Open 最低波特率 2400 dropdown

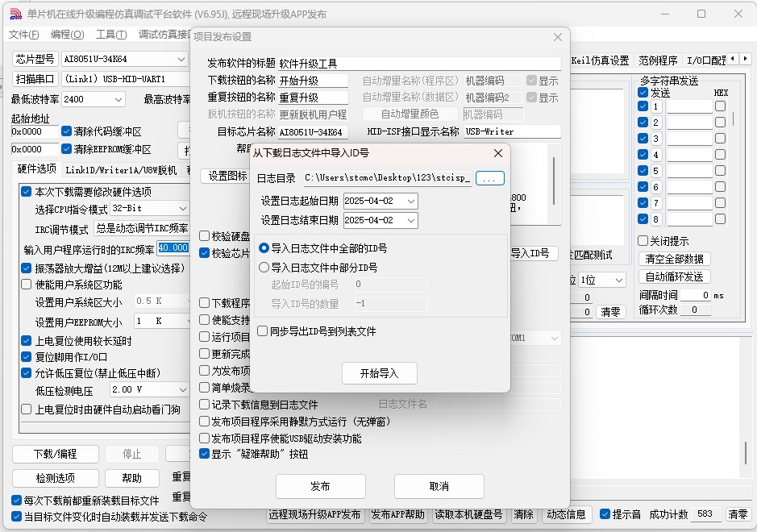pos(119,99)
